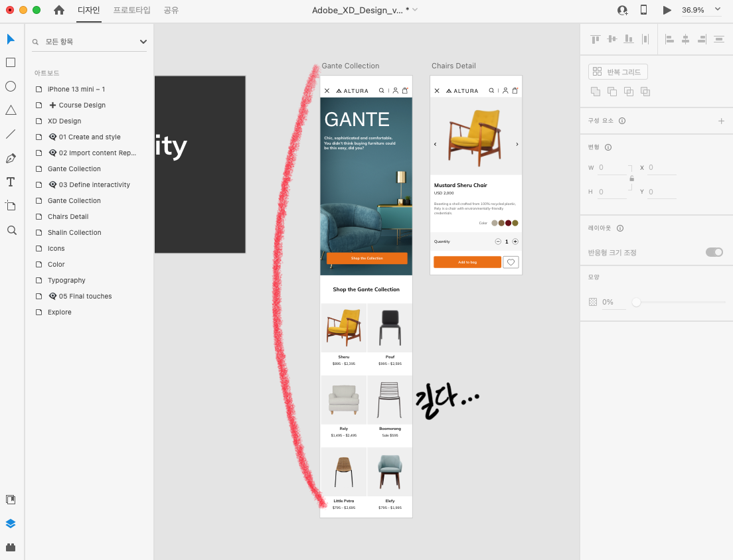Select the Ellipse tool
This screenshot has width=733, height=560.
tap(10, 86)
